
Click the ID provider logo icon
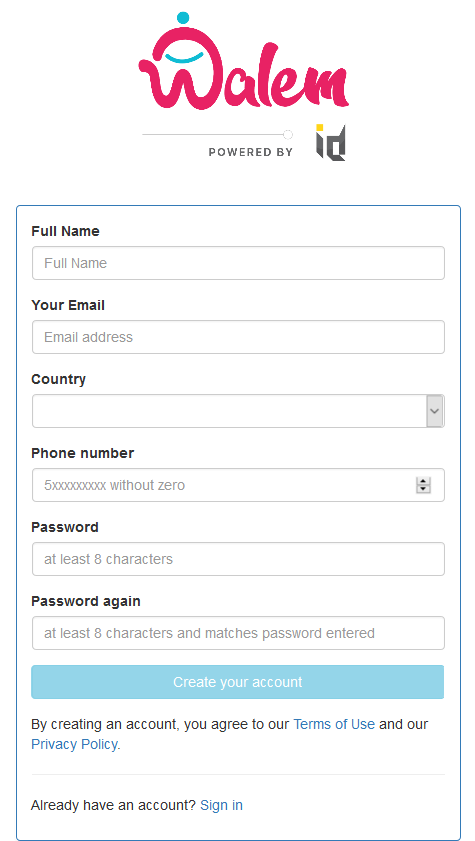point(330,143)
